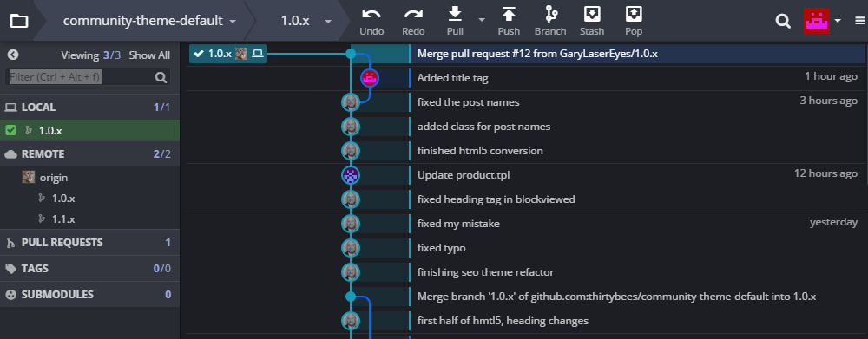Click the PULL REQUESTS branch icon

coord(10,242)
